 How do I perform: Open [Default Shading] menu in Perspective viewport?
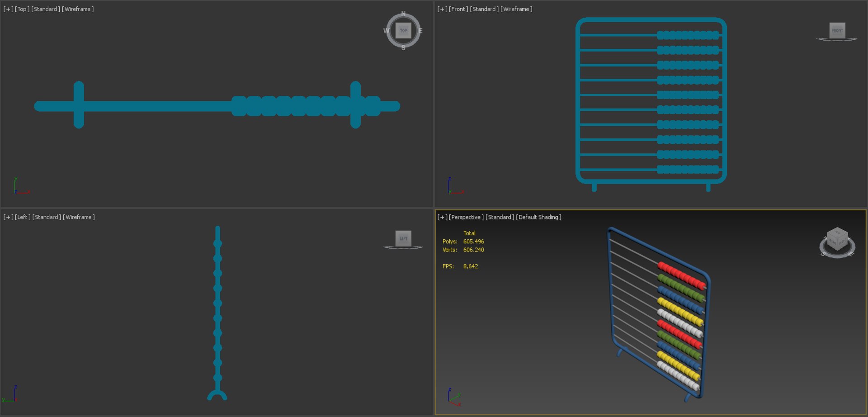[x=538, y=217]
